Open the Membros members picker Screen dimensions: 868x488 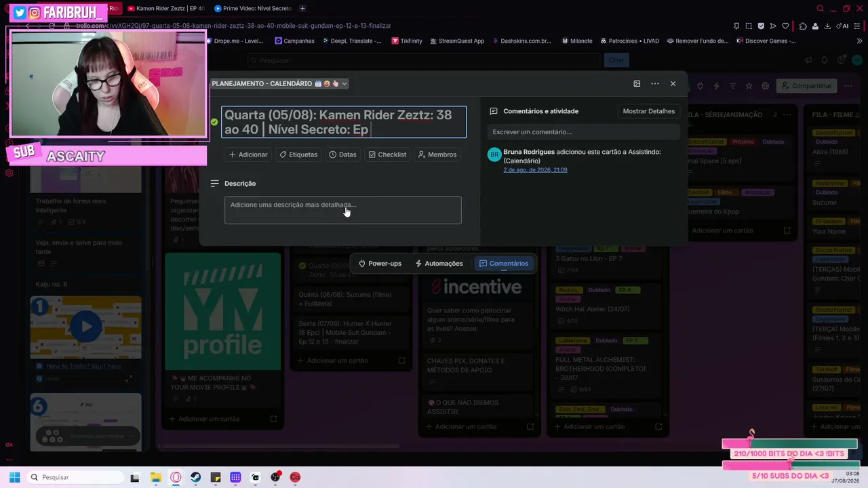[437, 155]
